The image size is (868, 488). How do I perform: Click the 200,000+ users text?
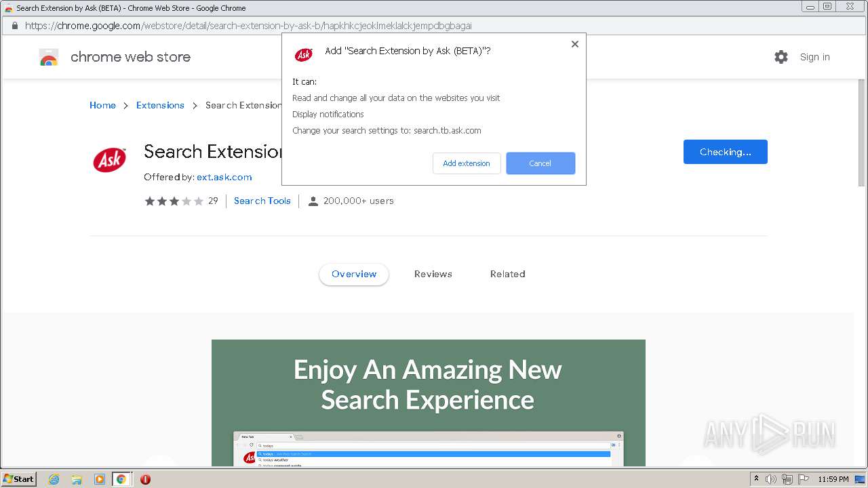click(x=359, y=201)
